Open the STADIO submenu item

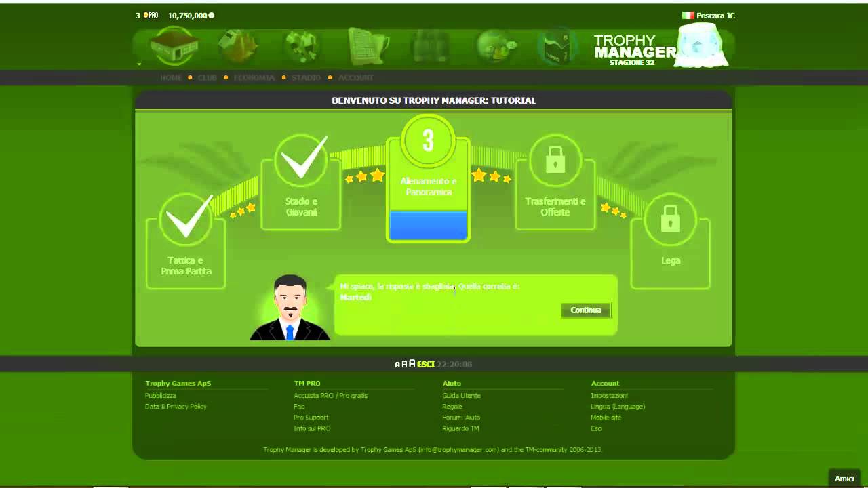306,77
